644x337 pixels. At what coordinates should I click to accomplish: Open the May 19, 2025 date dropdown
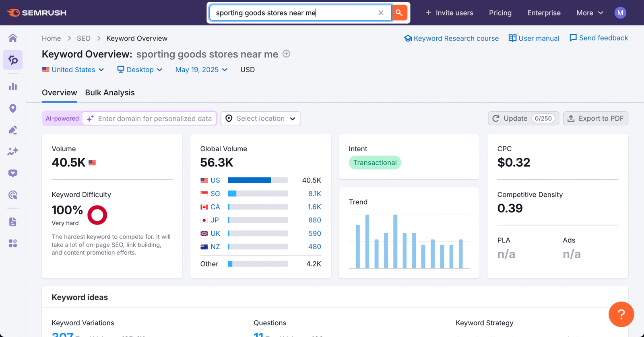(x=201, y=70)
